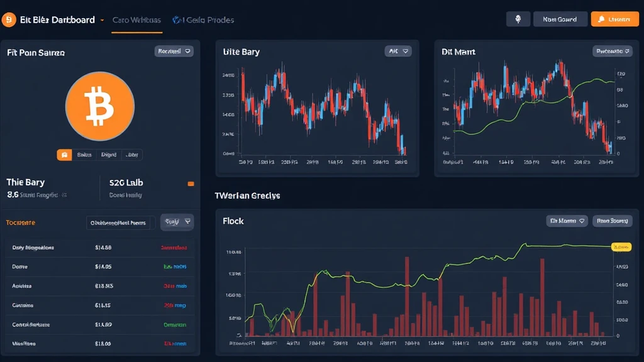This screenshot has height=362, width=644.
Task: Open the dropdown in Uite Bary chart panel
Action: click(x=398, y=52)
